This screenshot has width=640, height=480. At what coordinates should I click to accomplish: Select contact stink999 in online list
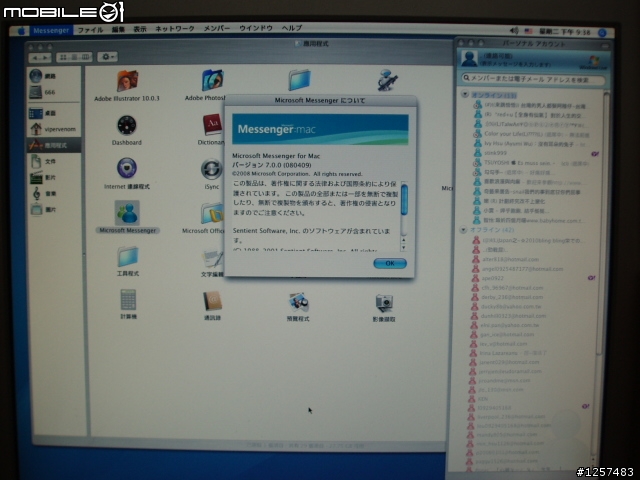(496, 153)
